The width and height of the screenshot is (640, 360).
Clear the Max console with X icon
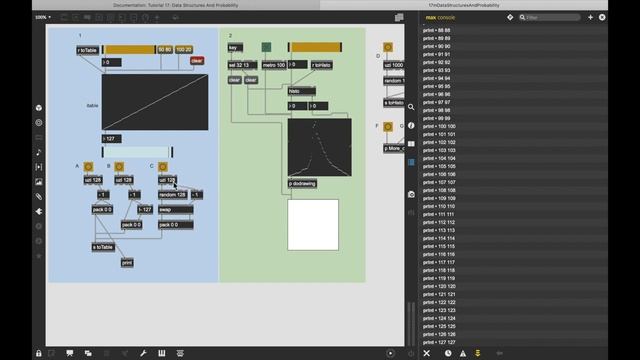(x=427, y=353)
